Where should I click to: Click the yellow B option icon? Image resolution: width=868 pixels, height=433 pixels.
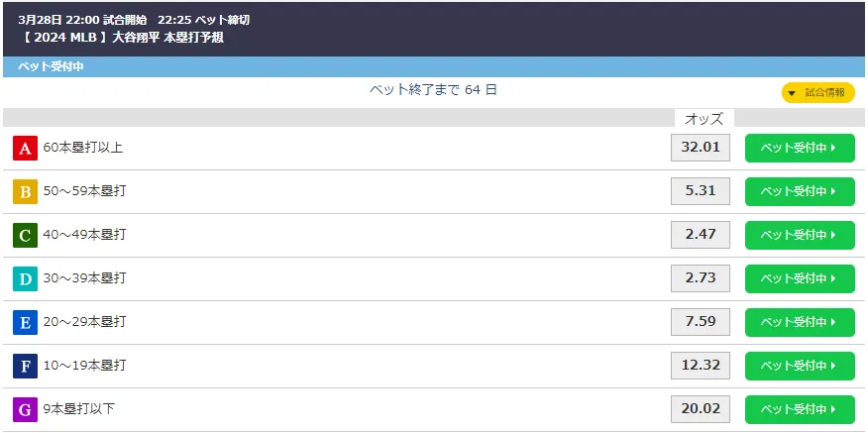pyautogui.click(x=25, y=192)
